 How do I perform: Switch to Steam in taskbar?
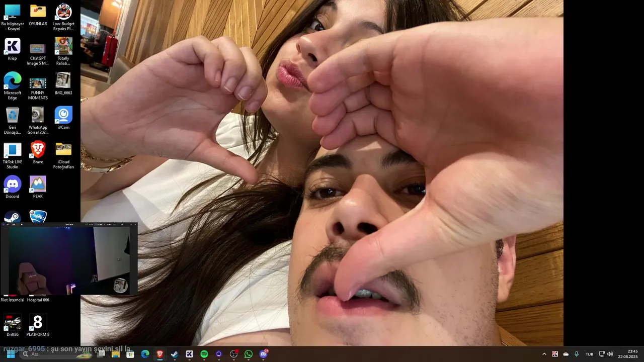coord(175,354)
